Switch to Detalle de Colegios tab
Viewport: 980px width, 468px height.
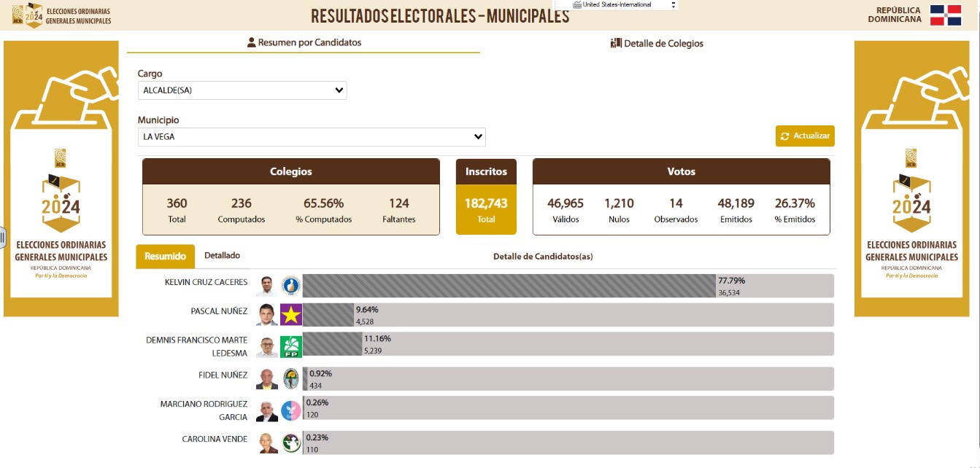[657, 44]
